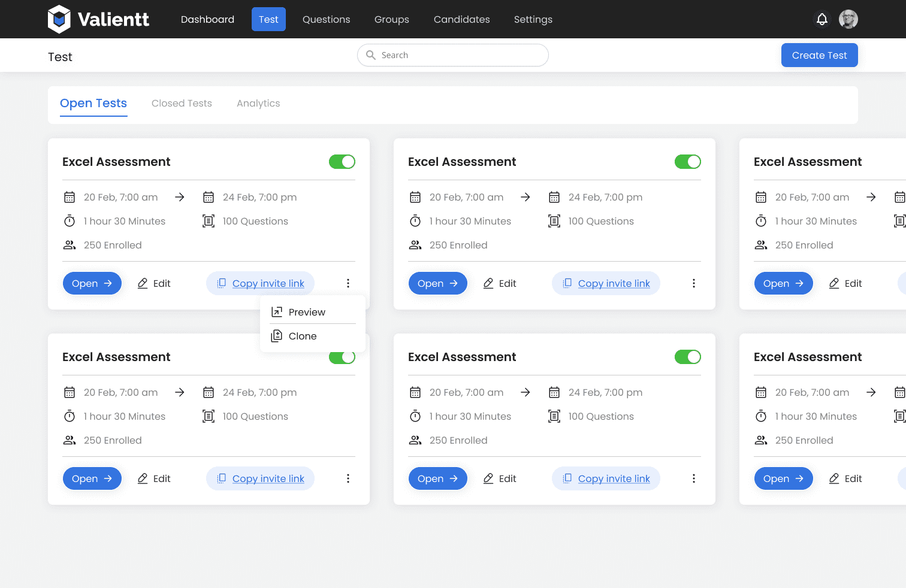Click the pencil Edit icon on the top-left card
This screenshot has width=906, height=588.
(x=143, y=283)
